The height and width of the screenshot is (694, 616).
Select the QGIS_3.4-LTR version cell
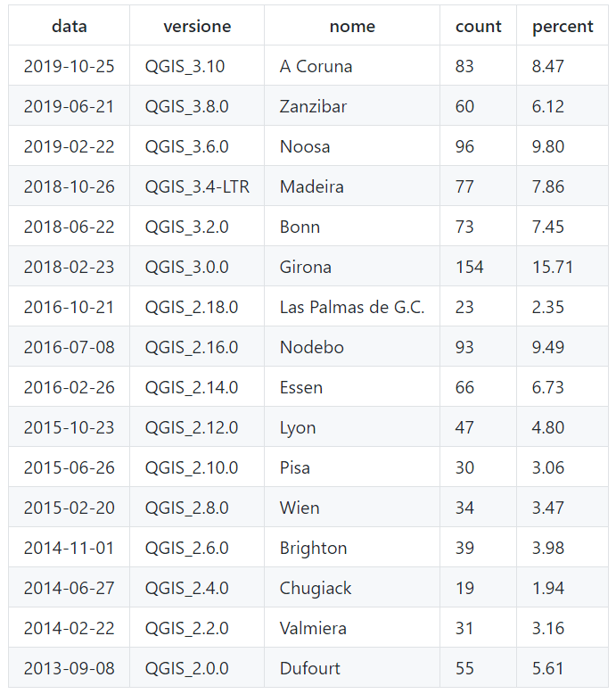tap(197, 186)
